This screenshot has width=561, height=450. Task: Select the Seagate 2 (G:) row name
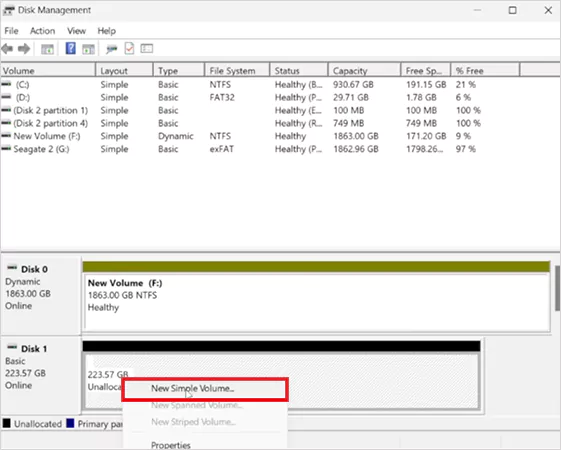(41, 149)
